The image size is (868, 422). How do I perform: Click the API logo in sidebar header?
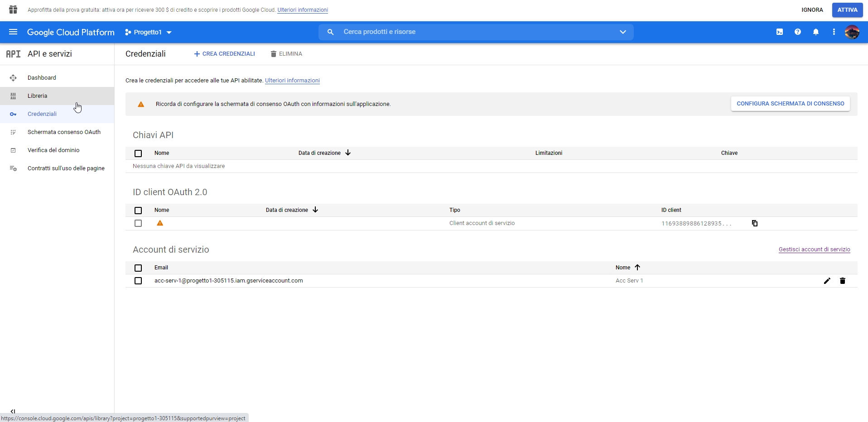pos(13,54)
